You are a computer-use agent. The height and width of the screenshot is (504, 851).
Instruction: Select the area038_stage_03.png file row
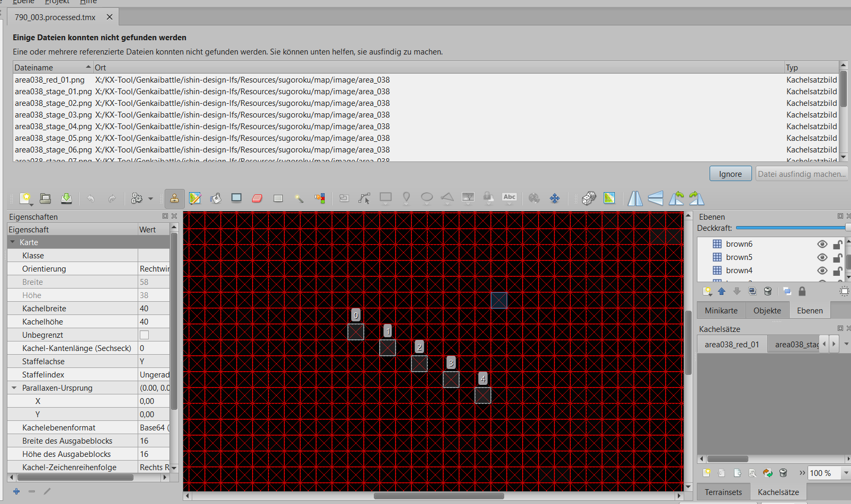(x=425, y=115)
